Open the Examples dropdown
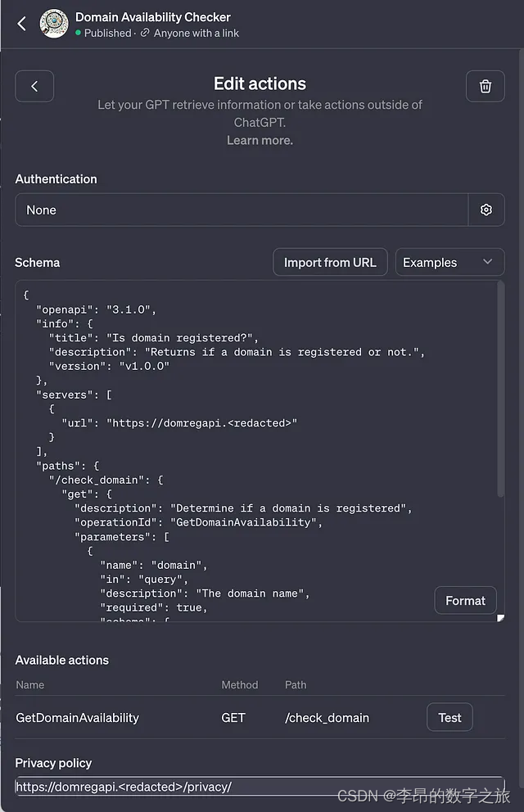This screenshot has height=812, width=524. (x=449, y=262)
